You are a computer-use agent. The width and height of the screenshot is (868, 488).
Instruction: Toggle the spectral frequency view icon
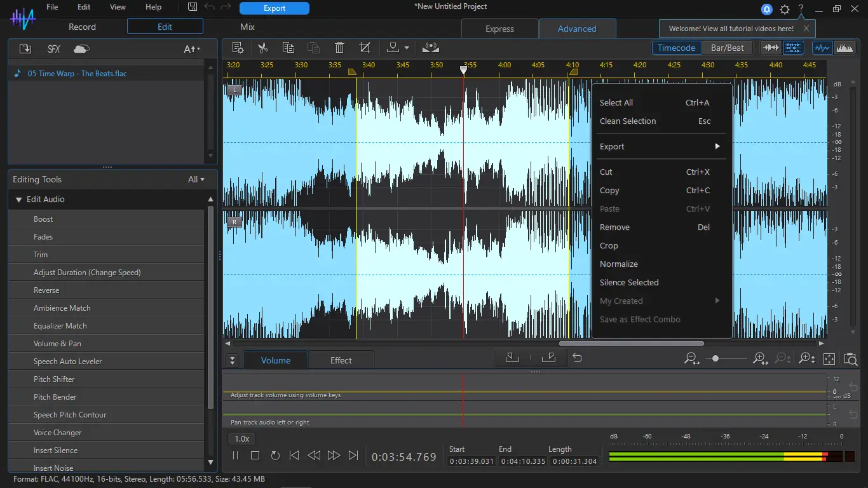[844, 48]
